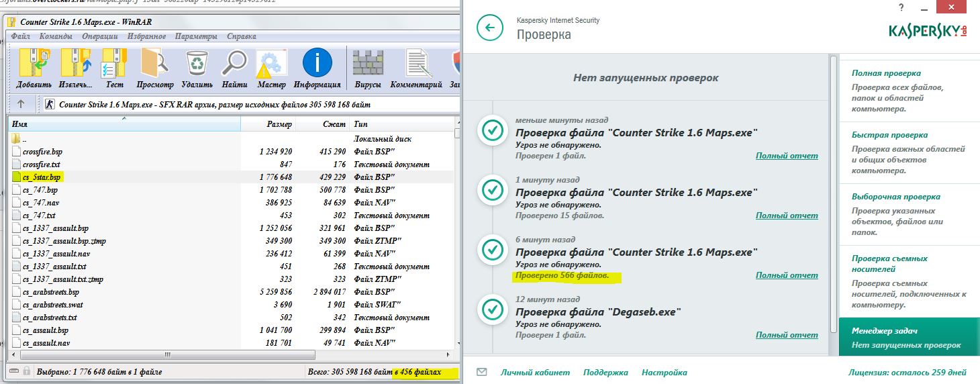Select Полная проверка in the Kaspersky sidebar

[x=909, y=91]
